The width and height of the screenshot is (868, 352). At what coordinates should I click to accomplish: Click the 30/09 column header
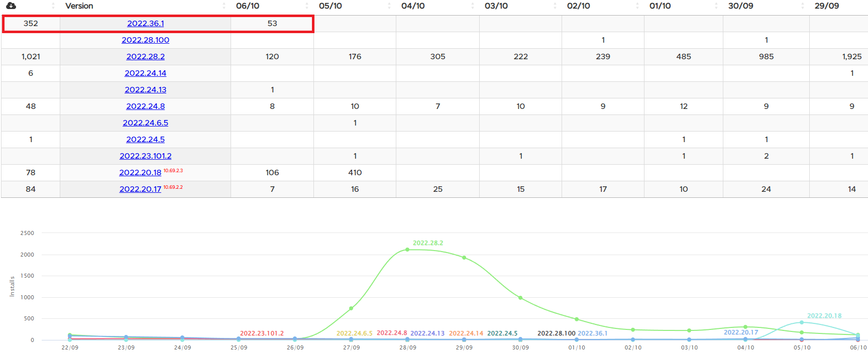click(x=740, y=6)
